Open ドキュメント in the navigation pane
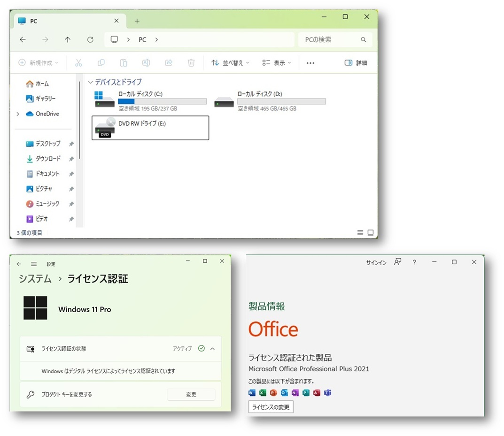Viewport: 504px width, 436px height. click(43, 174)
